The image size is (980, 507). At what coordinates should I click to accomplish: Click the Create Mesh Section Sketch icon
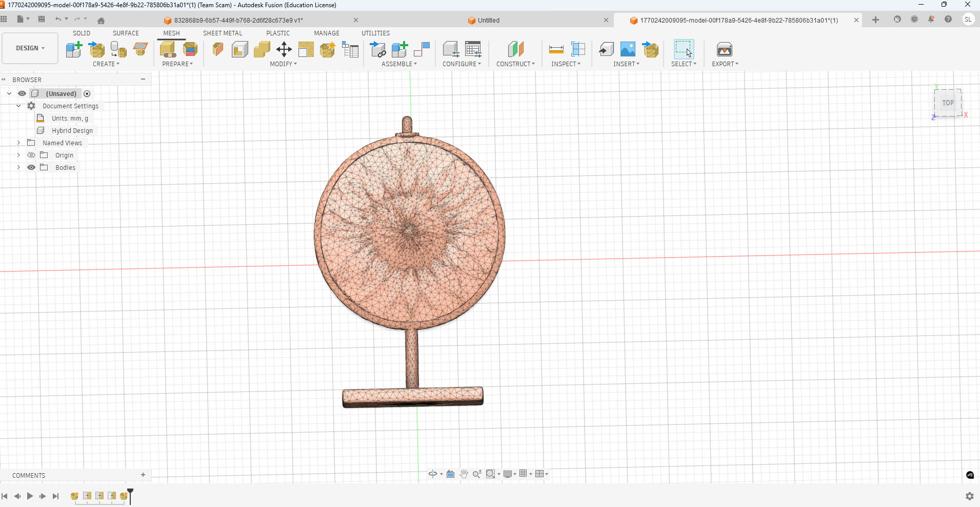141,49
